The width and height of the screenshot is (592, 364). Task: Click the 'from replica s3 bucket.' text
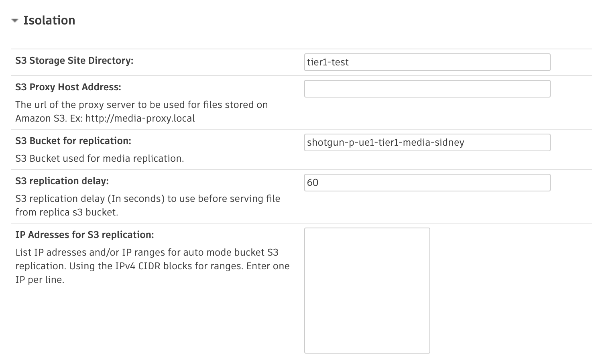pos(67,212)
